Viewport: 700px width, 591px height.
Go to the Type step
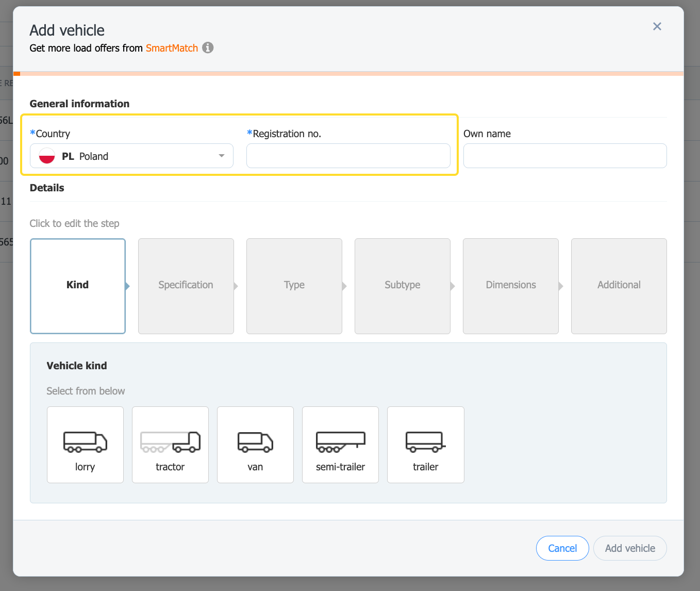(294, 286)
